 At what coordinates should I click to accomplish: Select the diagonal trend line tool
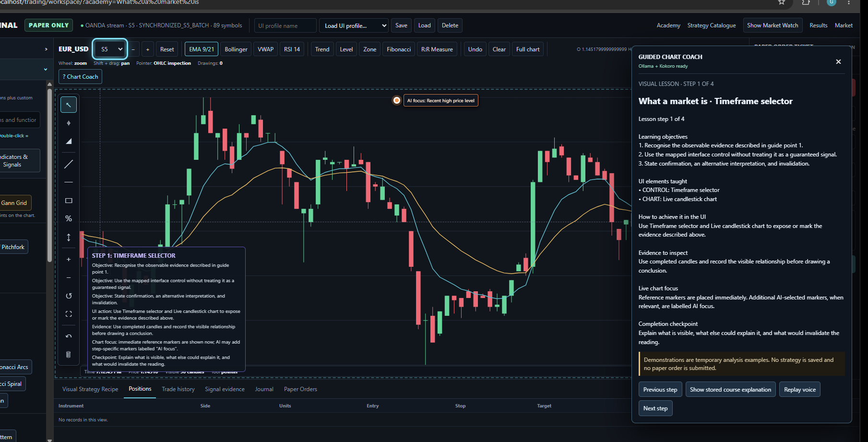(x=69, y=164)
